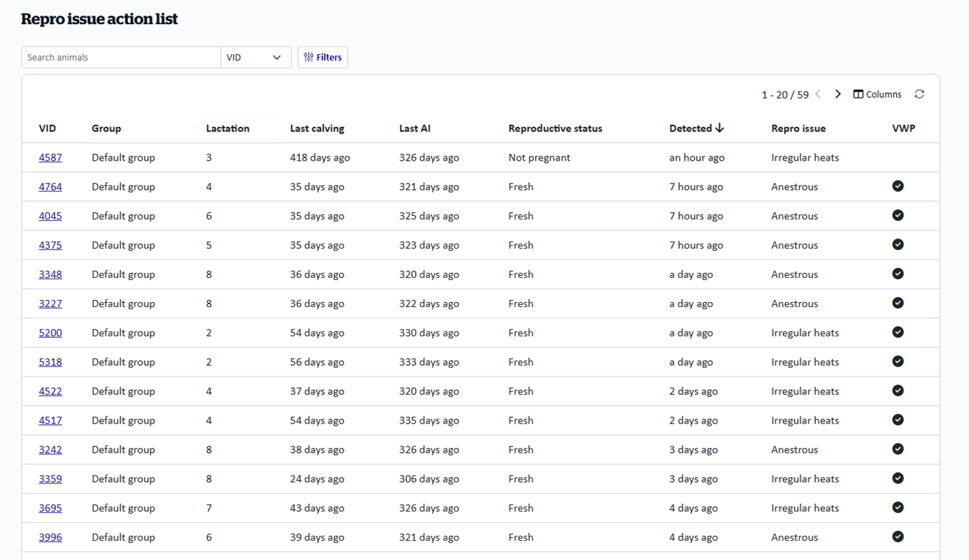Click inside the Search animals field
969x560 pixels.
click(x=121, y=56)
